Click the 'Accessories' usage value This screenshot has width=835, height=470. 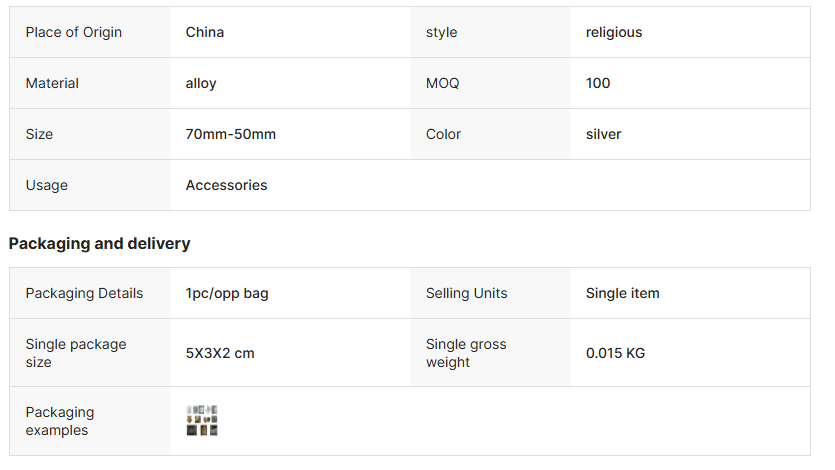tap(227, 185)
